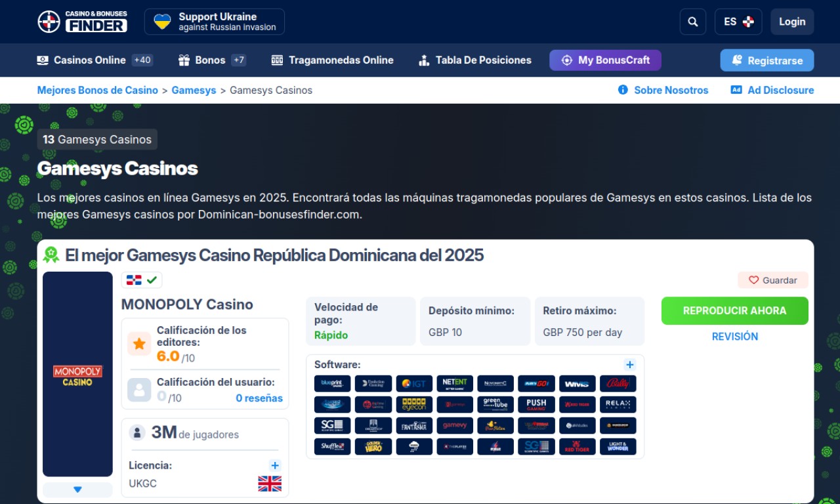Expand the Licencia section plus button
Image resolution: width=840 pixels, height=504 pixels.
275,465
